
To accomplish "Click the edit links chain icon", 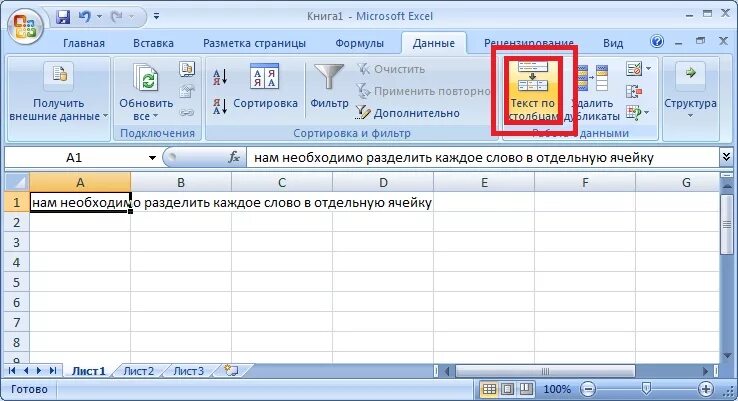I will (x=187, y=113).
